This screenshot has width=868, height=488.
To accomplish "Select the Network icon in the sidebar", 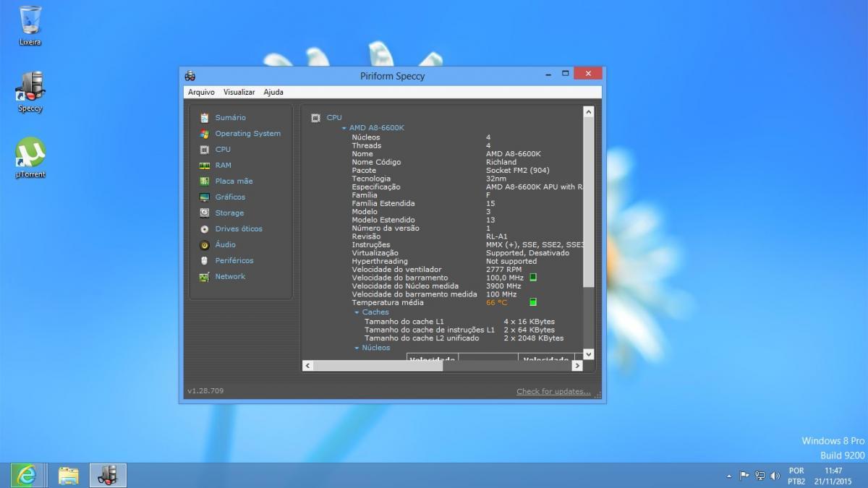I will point(205,277).
